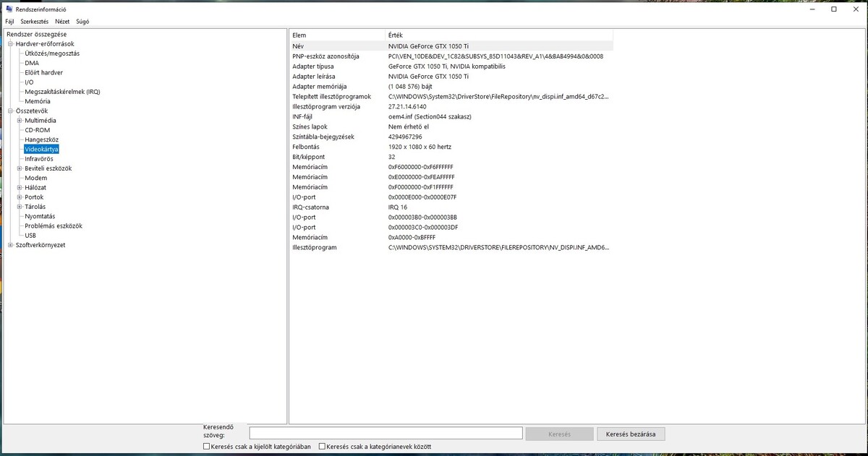This screenshot has height=456, width=868.
Task: Click the Keresés bezárása button
Action: [631, 434]
